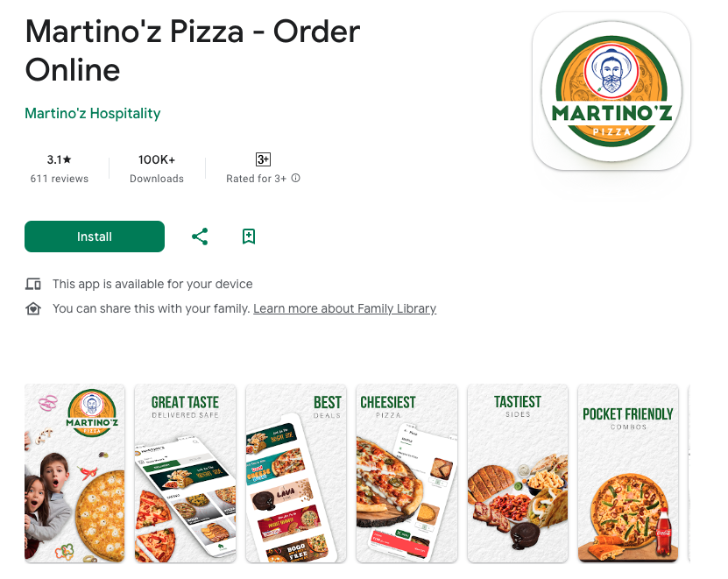Open the Martino'z Hospitality developer link
Image resolution: width=728 pixels, height=579 pixels.
92,113
